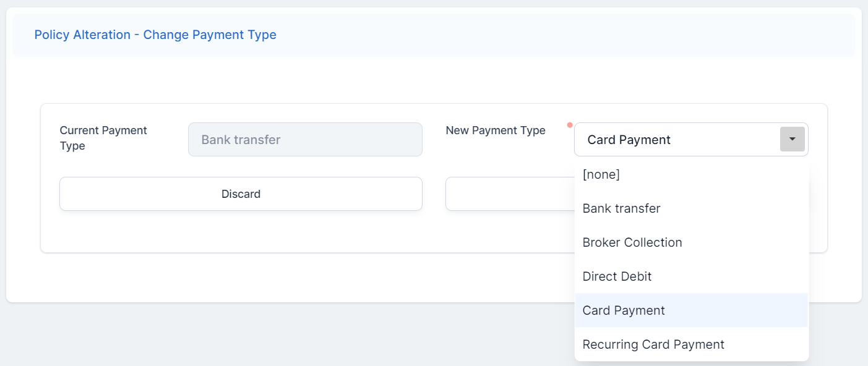868x366 pixels.
Task: Pick Direct Debit from the list
Action: click(617, 277)
